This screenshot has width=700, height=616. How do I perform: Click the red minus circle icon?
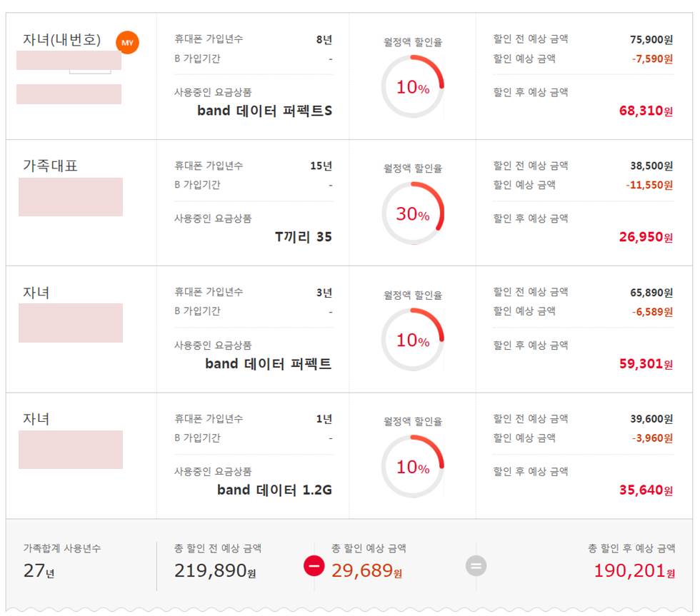click(314, 566)
